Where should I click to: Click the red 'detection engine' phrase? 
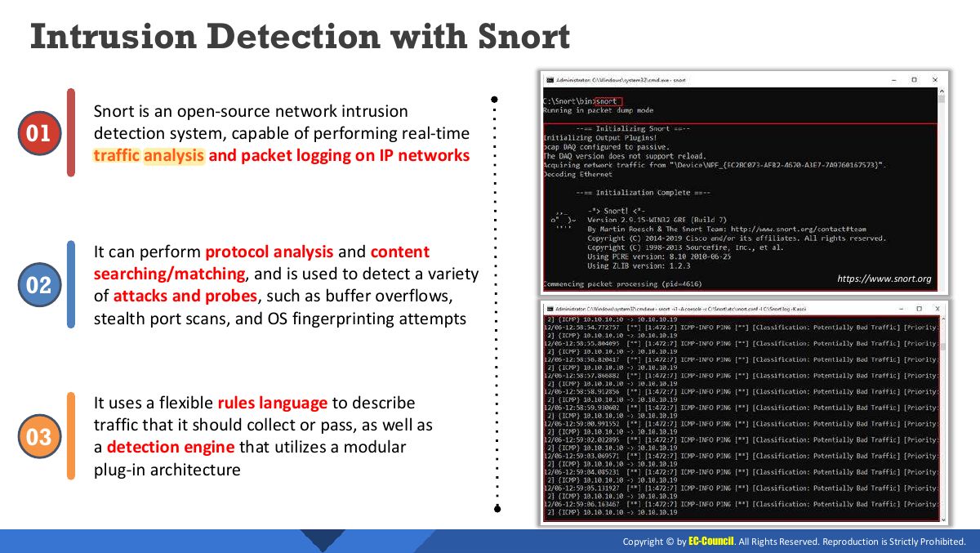(170, 447)
